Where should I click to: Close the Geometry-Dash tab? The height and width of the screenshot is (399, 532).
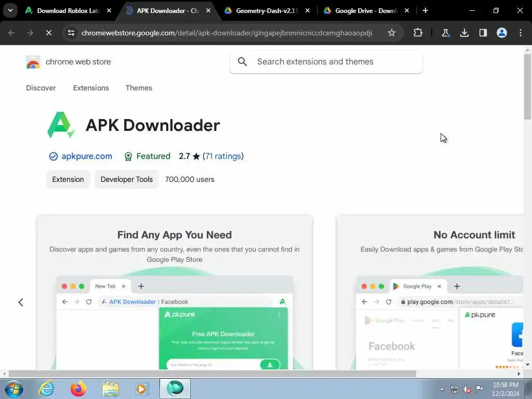pos(308,10)
